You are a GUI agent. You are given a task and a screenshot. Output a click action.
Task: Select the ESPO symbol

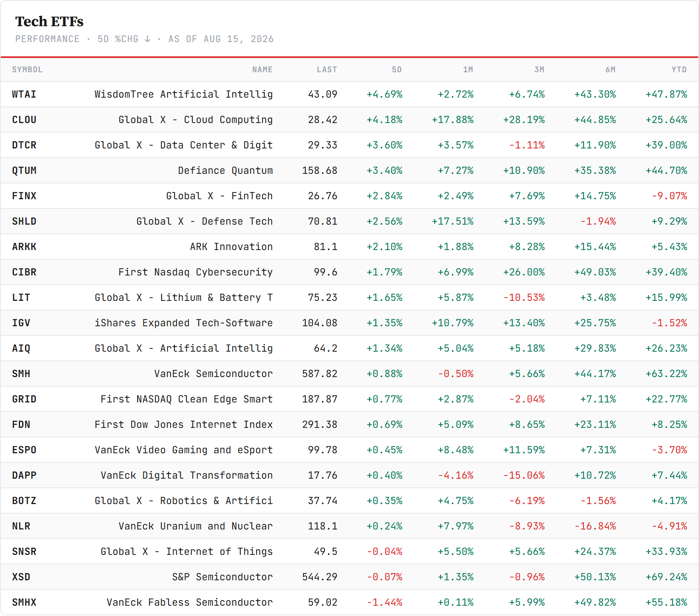click(x=24, y=450)
